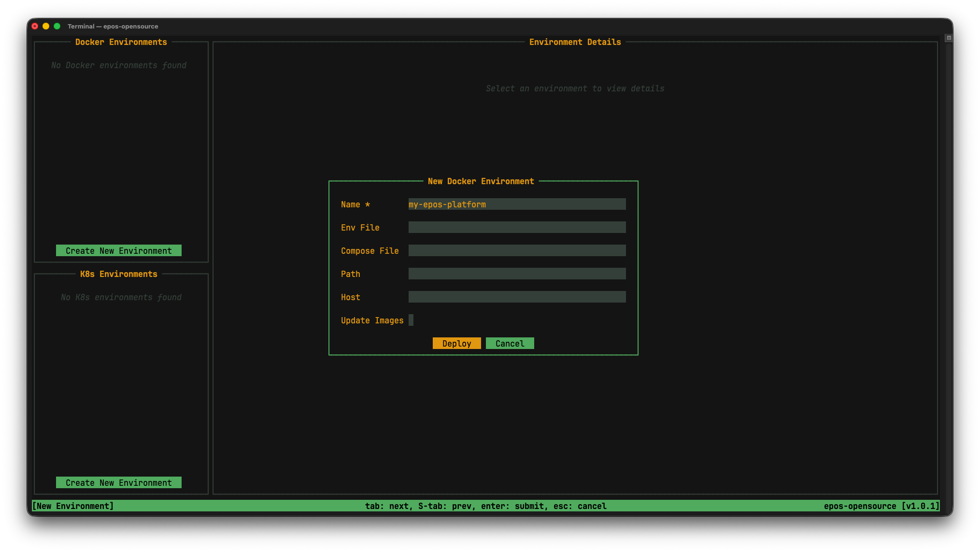Select the Docker Environments panel header
This screenshot has height=552, width=980.
[x=121, y=42]
